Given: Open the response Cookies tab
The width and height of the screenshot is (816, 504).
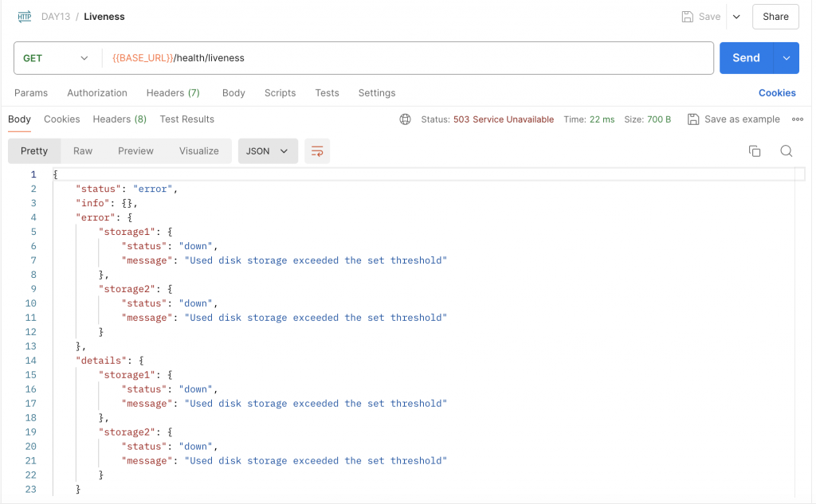Looking at the screenshot, I should [x=62, y=119].
